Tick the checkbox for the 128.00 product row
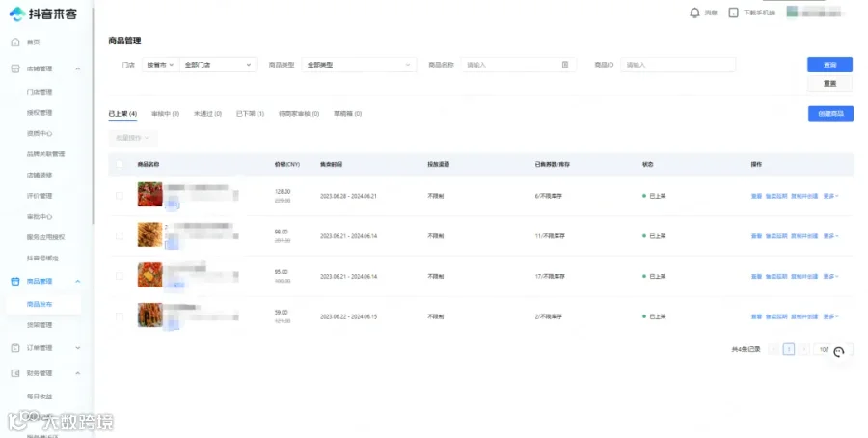The image size is (868, 438). click(119, 196)
